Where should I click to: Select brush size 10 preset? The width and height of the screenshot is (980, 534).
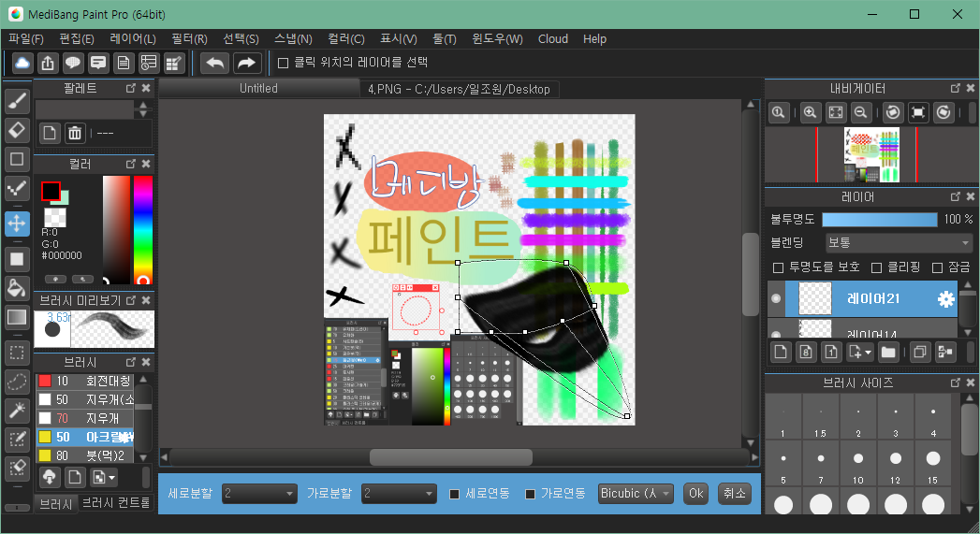pyautogui.click(x=858, y=466)
